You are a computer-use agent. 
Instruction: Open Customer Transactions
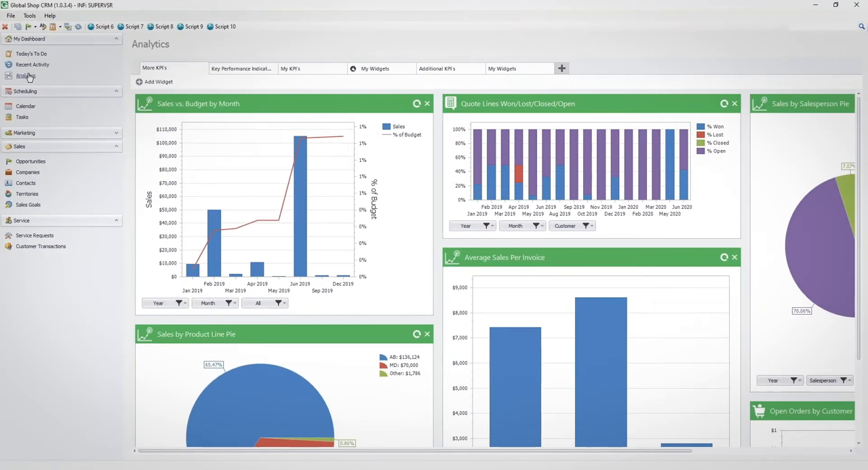(41, 246)
